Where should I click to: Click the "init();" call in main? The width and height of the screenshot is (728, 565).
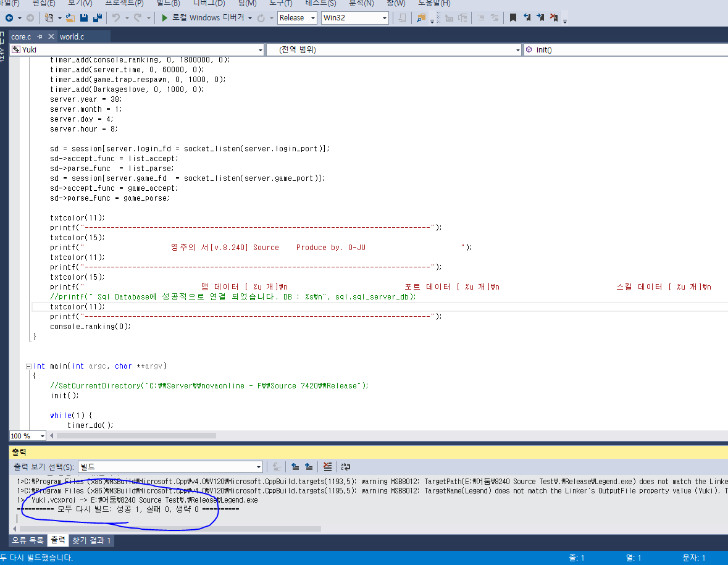tap(65, 396)
